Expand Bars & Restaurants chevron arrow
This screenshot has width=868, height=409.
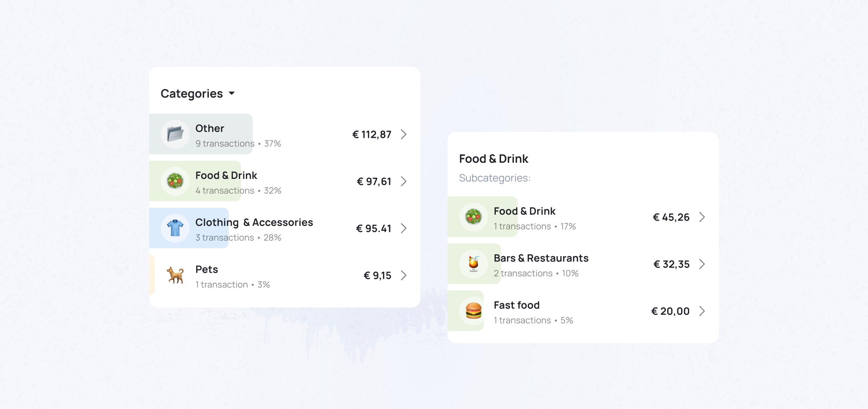(702, 264)
